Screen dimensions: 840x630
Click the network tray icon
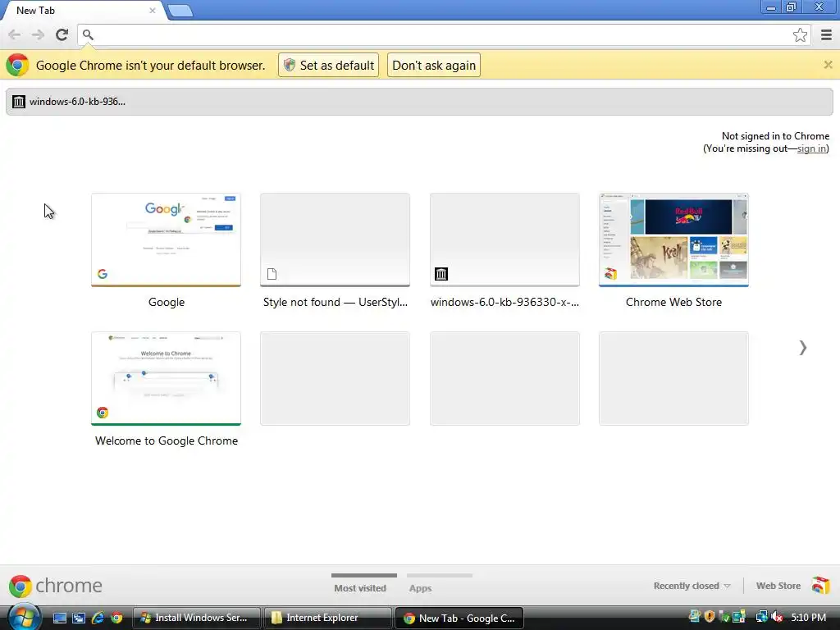point(761,617)
